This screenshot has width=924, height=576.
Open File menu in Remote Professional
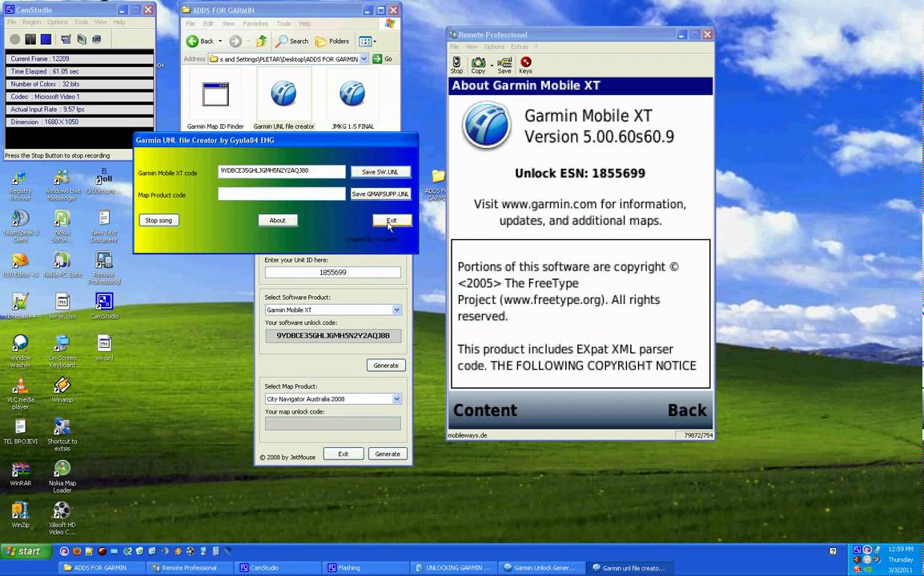[454, 46]
